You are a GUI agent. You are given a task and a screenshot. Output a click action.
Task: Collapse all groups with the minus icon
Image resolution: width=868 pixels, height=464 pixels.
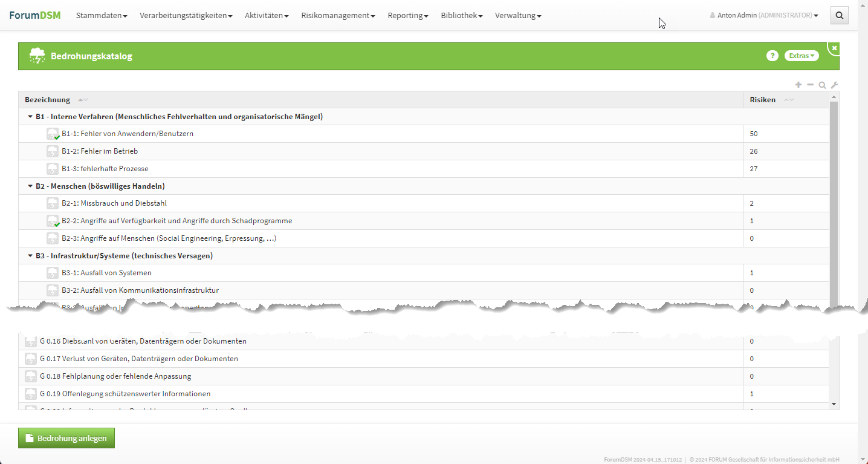[x=811, y=85]
